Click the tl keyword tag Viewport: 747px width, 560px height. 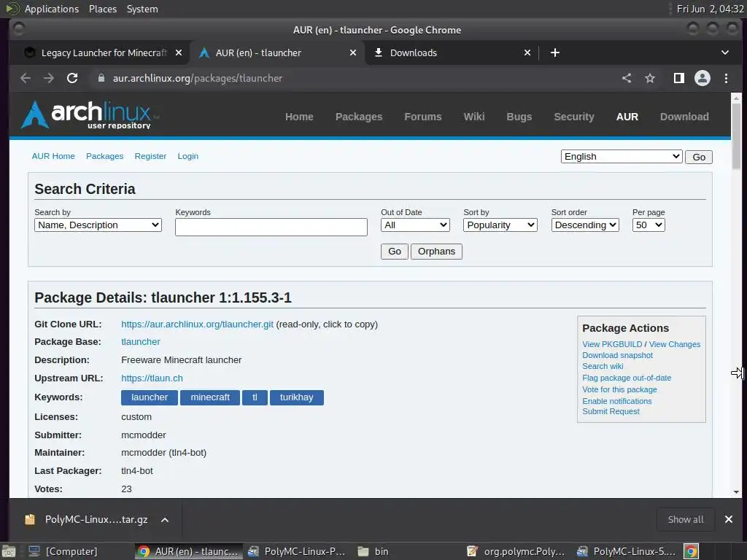255,397
